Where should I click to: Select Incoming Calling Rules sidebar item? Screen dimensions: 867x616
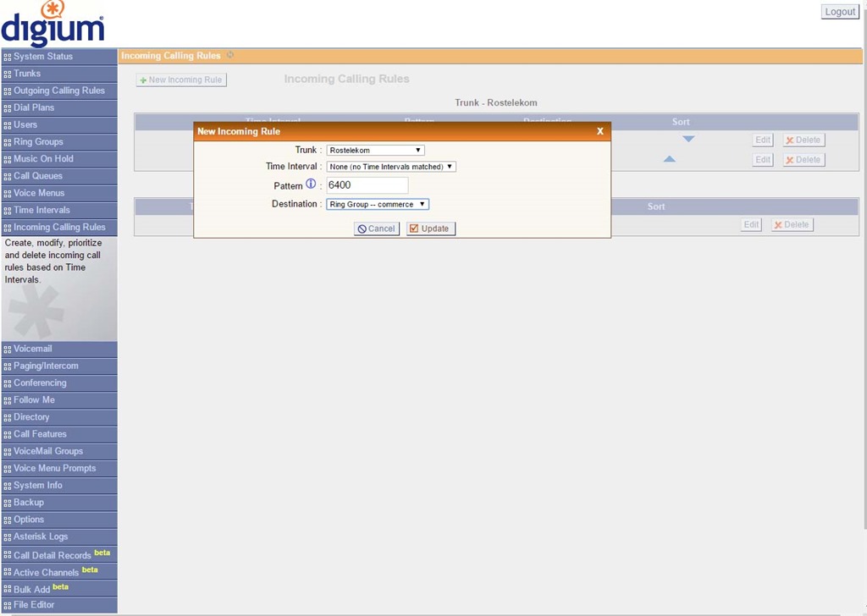click(59, 227)
